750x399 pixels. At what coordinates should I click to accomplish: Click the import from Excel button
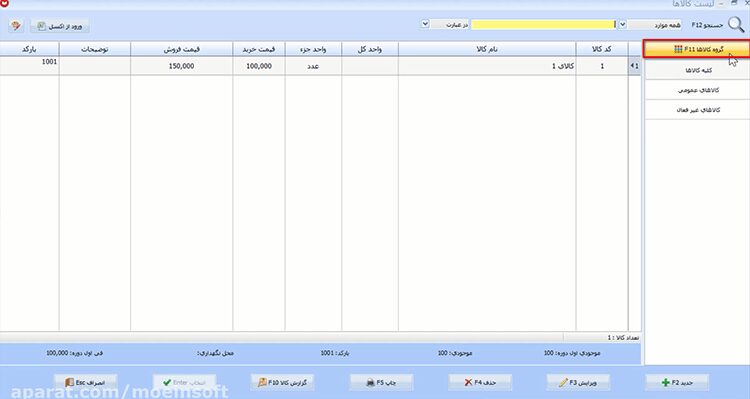point(60,26)
